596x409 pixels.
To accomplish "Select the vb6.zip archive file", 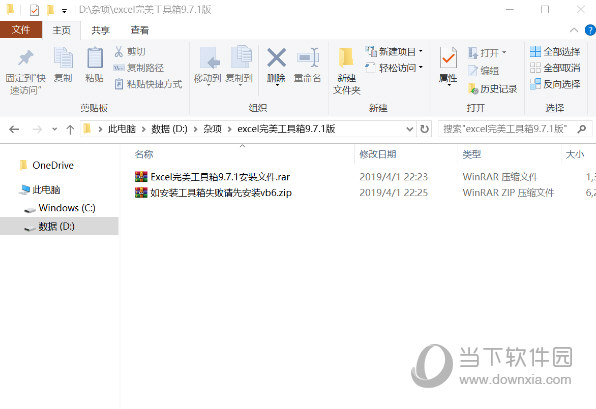I will point(221,193).
